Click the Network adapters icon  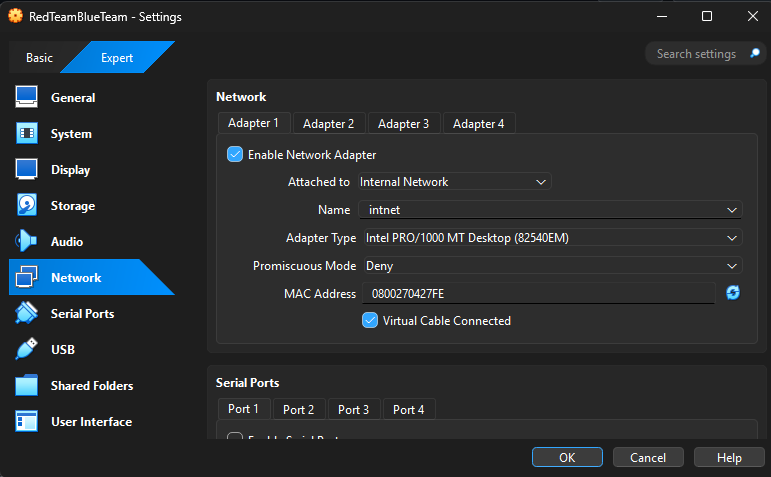(x=26, y=277)
